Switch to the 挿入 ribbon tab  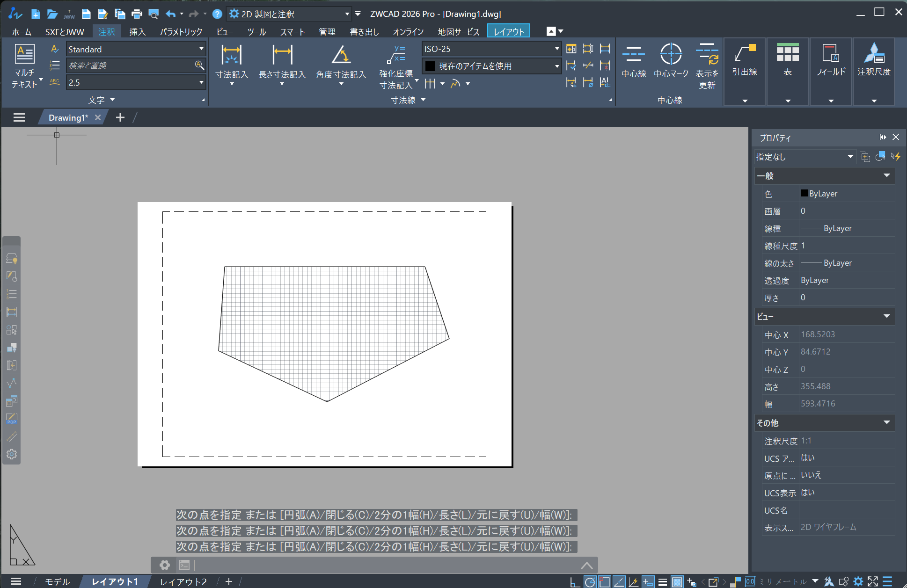137,32
